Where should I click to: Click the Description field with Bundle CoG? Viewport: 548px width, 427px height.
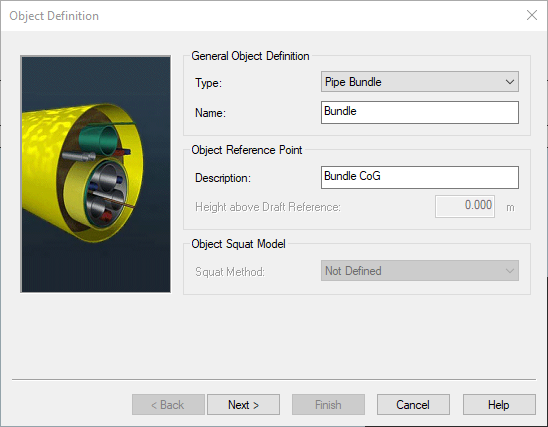click(x=420, y=178)
